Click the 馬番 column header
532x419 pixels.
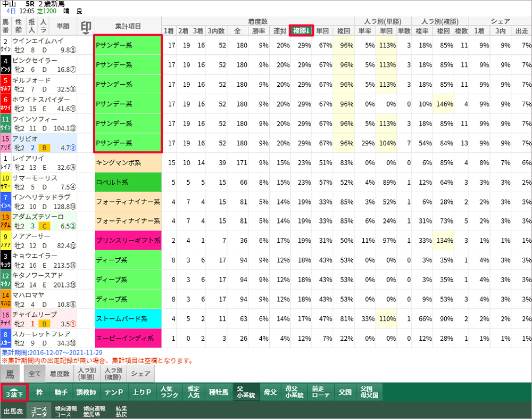[6, 26]
